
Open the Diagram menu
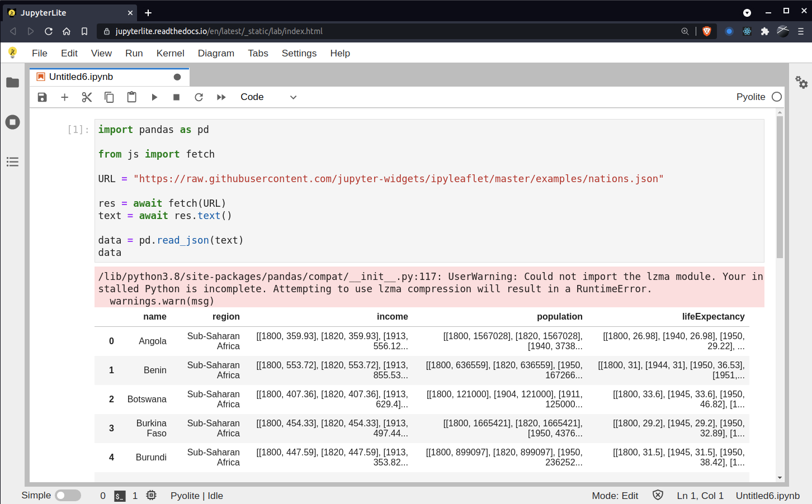click(216, 53)
